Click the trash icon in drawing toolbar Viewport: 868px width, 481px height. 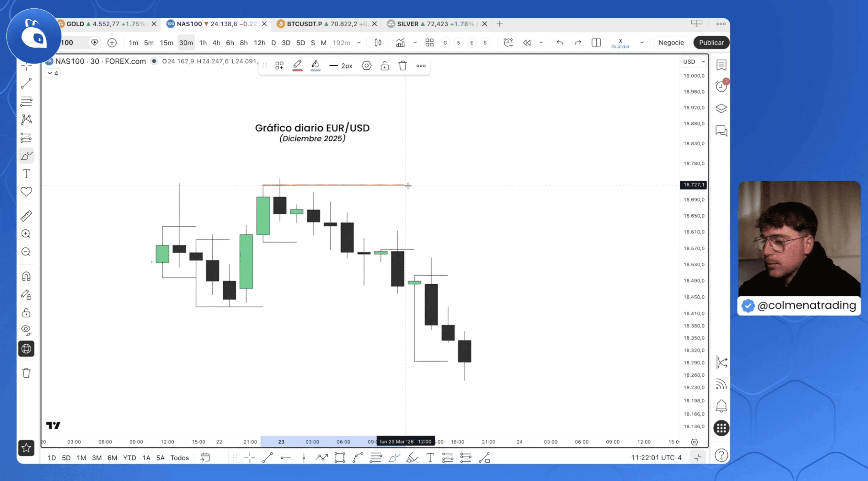tap(403, 66)
